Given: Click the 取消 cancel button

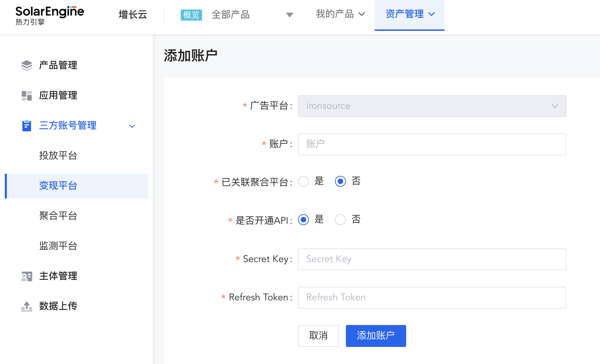Looking at the screenshot, I should point(318,336).
